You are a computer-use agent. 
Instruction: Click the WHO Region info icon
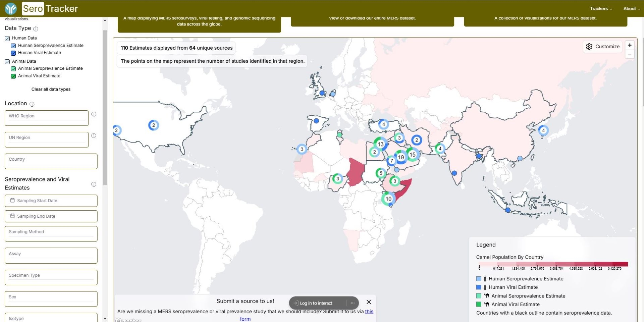click(94, 114)
